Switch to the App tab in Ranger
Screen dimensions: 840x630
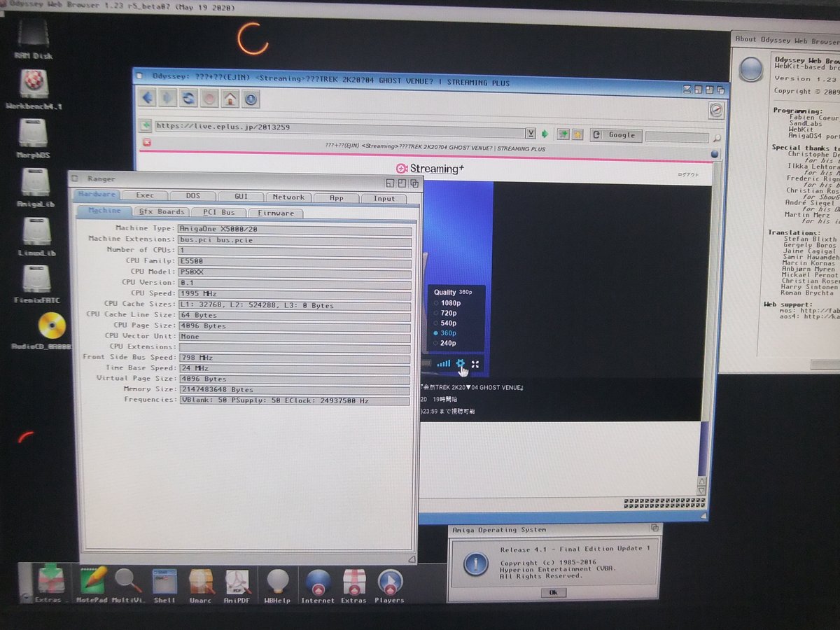(x=336, y=198)
